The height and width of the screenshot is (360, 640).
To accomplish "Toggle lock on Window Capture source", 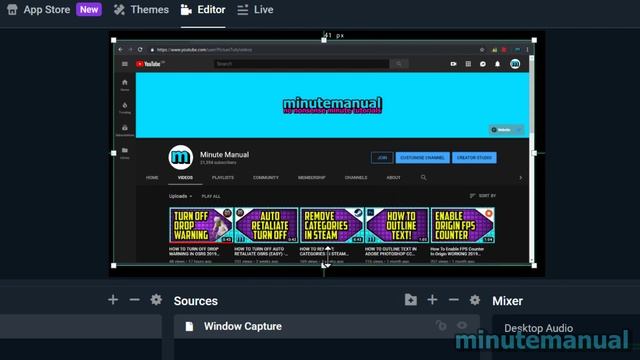I will click(x=441, y=325).
